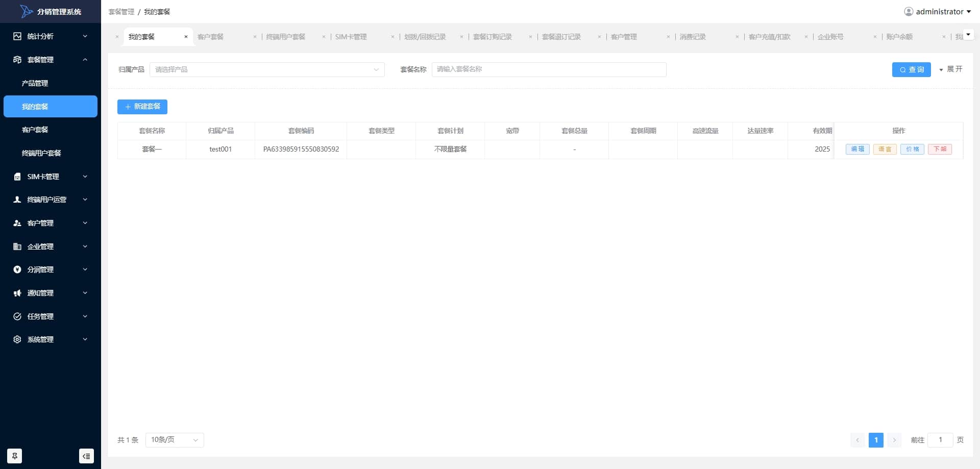Click the administrator avatar icon
980x469 pixels.
[909, 11]
